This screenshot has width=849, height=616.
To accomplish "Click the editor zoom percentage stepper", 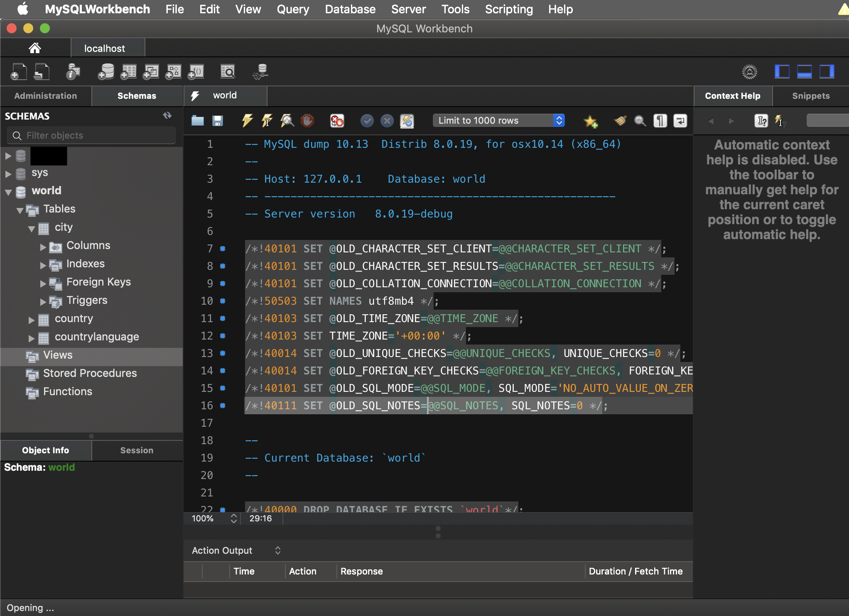I will coord(234,518).
